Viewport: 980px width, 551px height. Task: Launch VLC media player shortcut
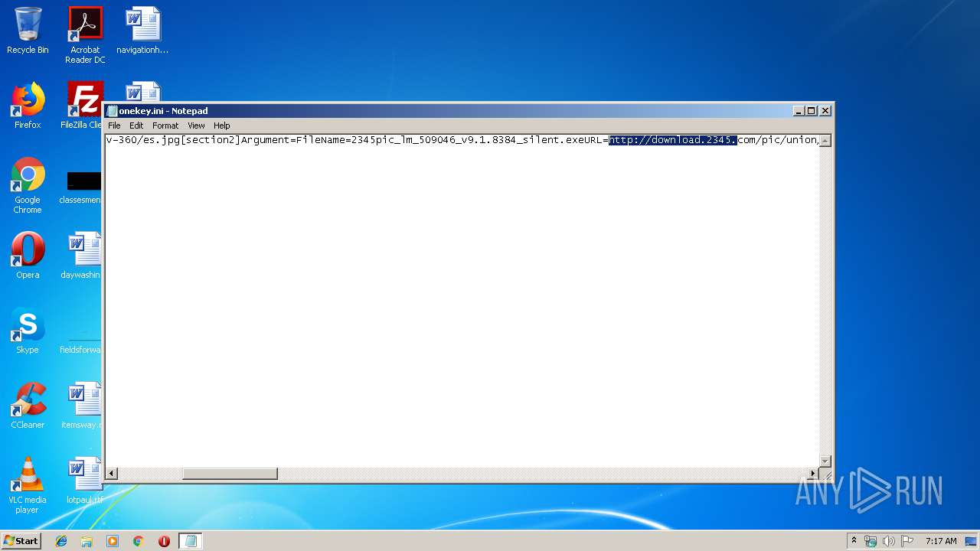[x=28, y=485]
